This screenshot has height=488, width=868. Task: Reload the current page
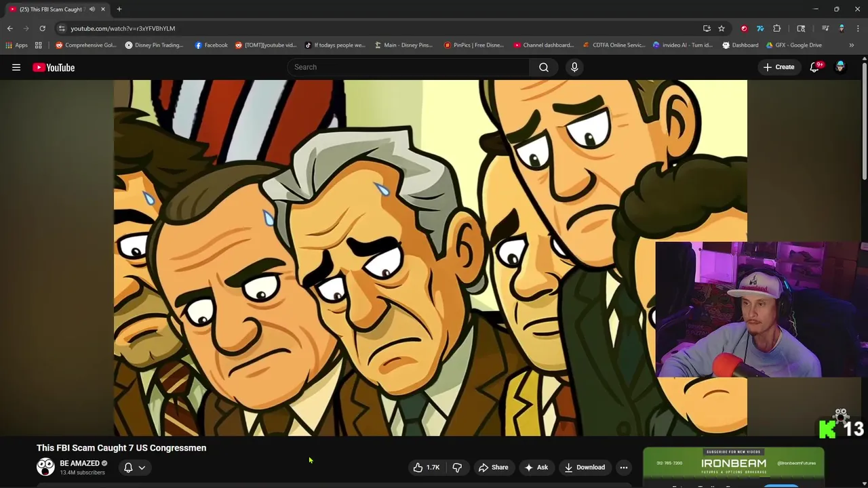click(x=42, y=28)
